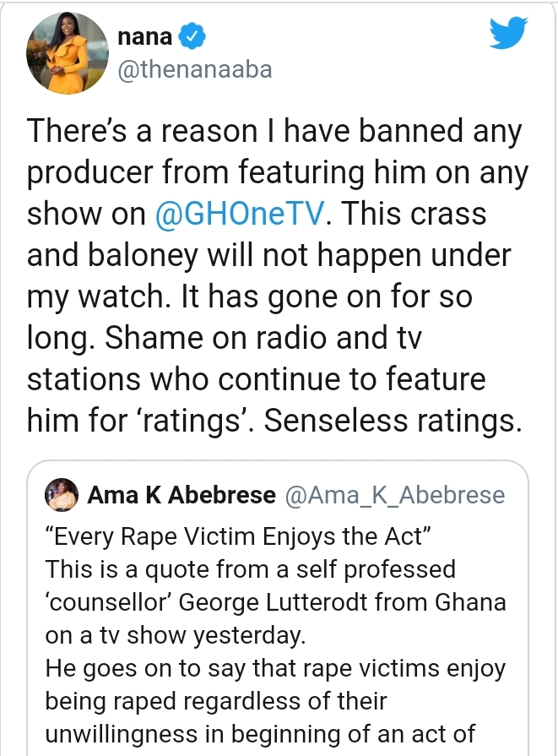Click the Ama K Abebrese name
Viewport: 558px width, 756px height.
181,496
